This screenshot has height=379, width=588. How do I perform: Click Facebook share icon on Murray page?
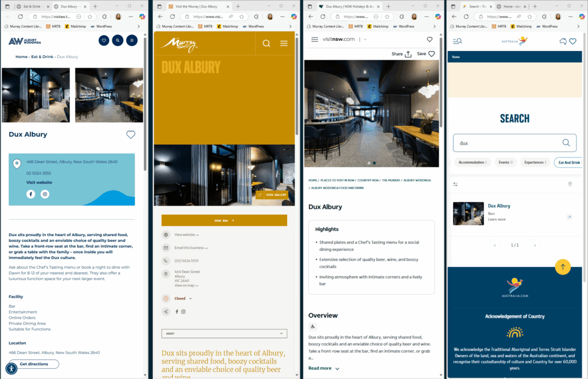point(177,311)
